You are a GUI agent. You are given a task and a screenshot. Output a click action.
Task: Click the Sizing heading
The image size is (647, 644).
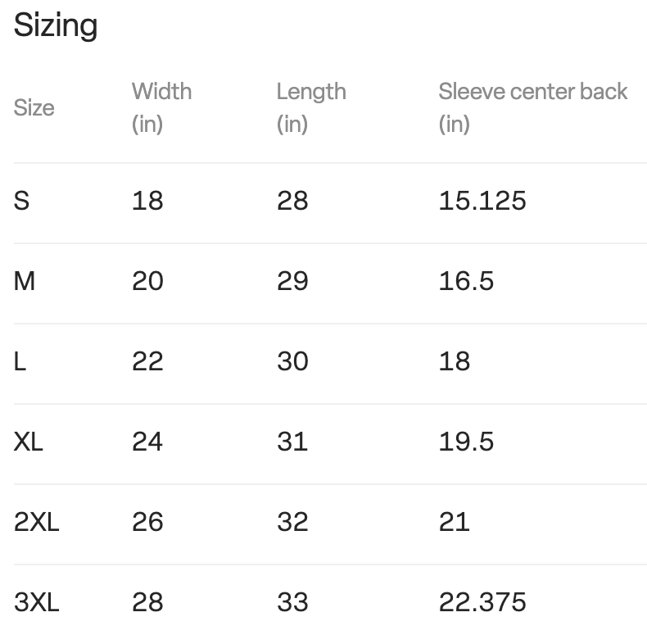tap(56, 26)
